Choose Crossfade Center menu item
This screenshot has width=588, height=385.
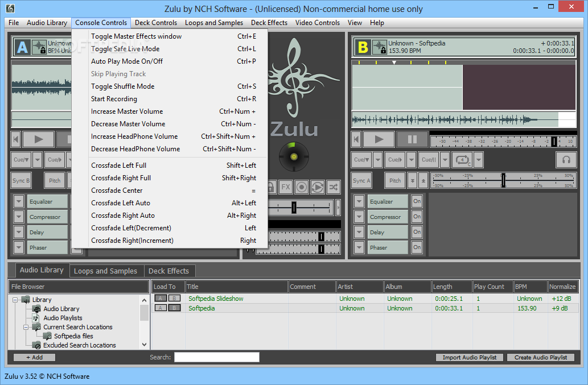[170, 191]
